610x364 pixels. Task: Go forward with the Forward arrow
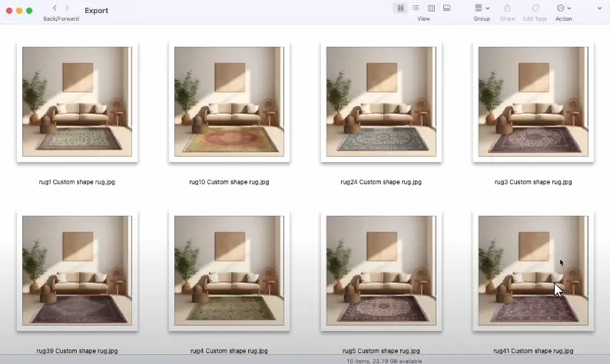(x=68, y=8)
